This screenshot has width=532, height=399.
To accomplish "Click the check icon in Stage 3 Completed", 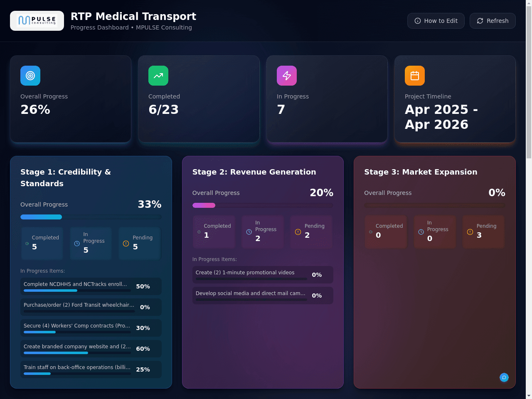I will 371,232.
